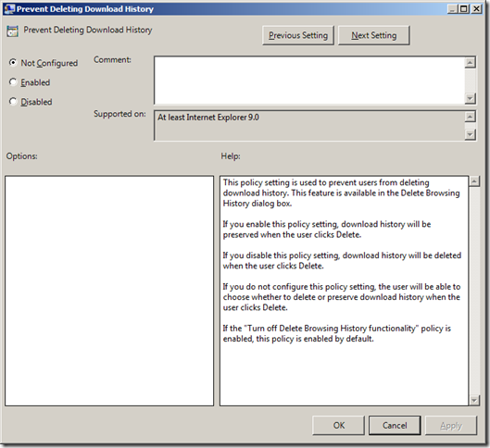Click the Supported on scroll down arrow
The width and height of the screenshot is (490, 448).
[x=470, y=134]
